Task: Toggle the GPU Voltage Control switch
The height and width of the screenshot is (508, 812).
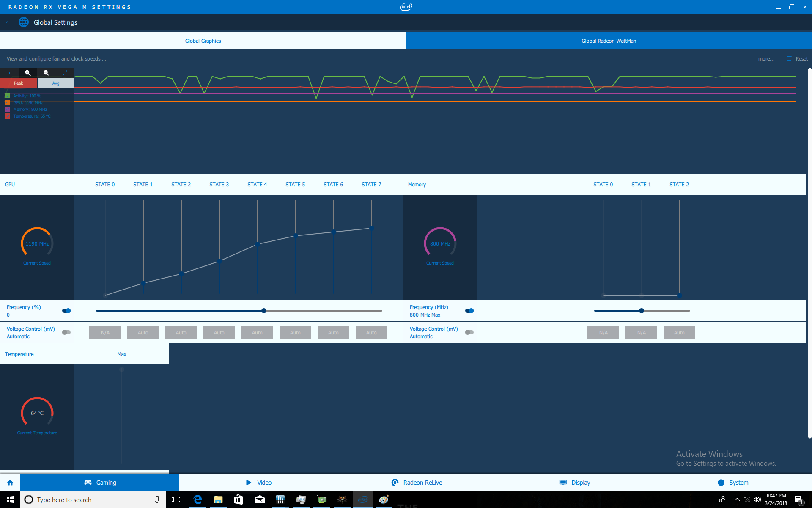Action: [66, 332]
